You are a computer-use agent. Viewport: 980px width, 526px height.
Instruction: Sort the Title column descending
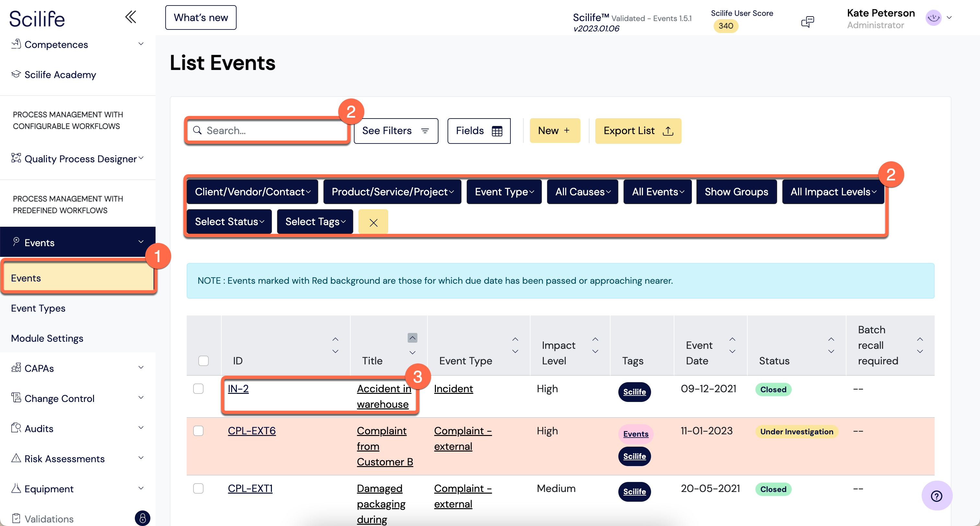point(413,352)
